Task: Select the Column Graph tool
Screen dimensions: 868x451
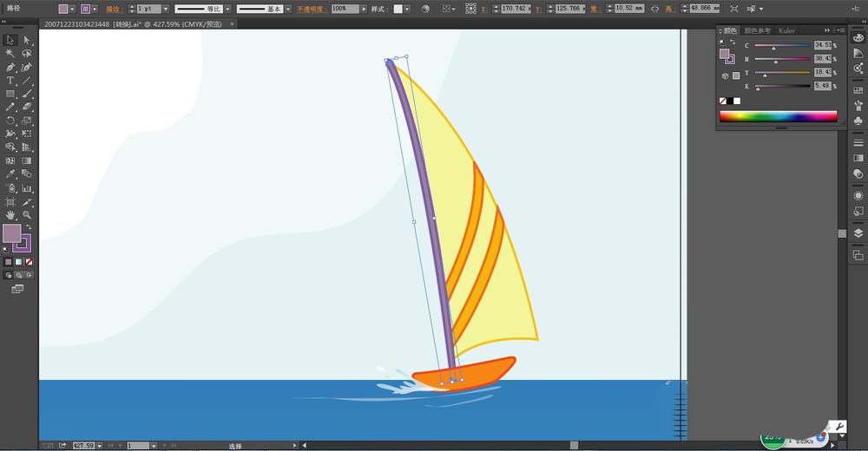Action: (27, 188)
